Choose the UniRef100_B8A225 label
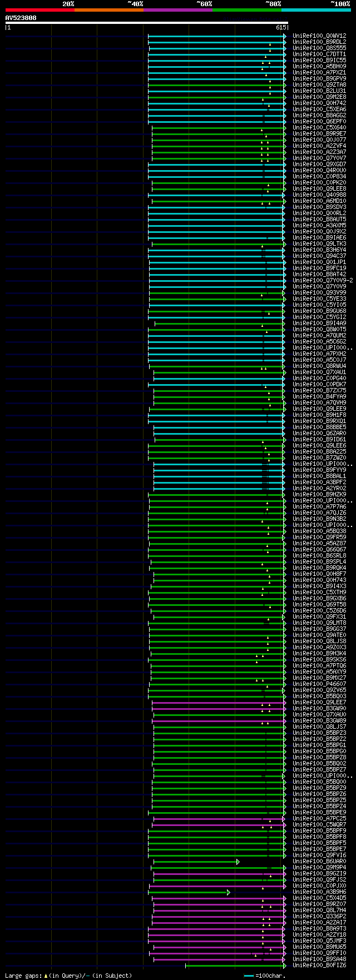 pos(319,452)
